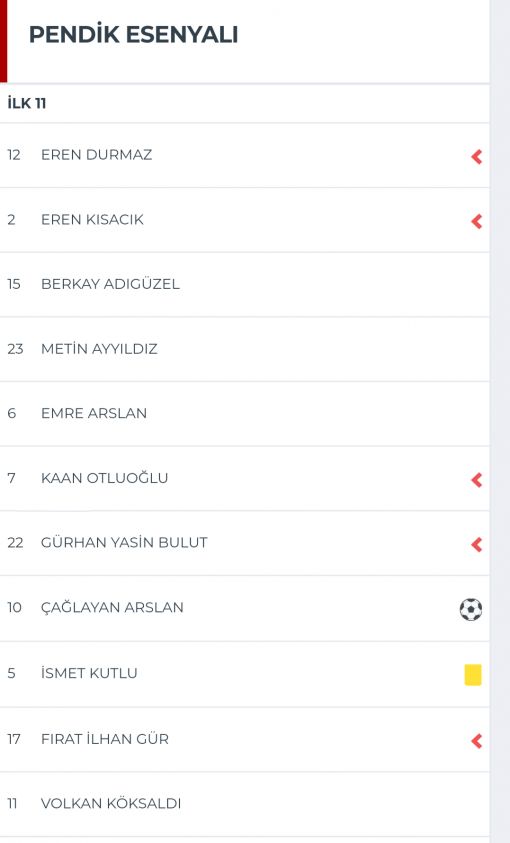Select player Eren Kısacık name
Viewport: 510px width, 843px height.
[92, 219]
